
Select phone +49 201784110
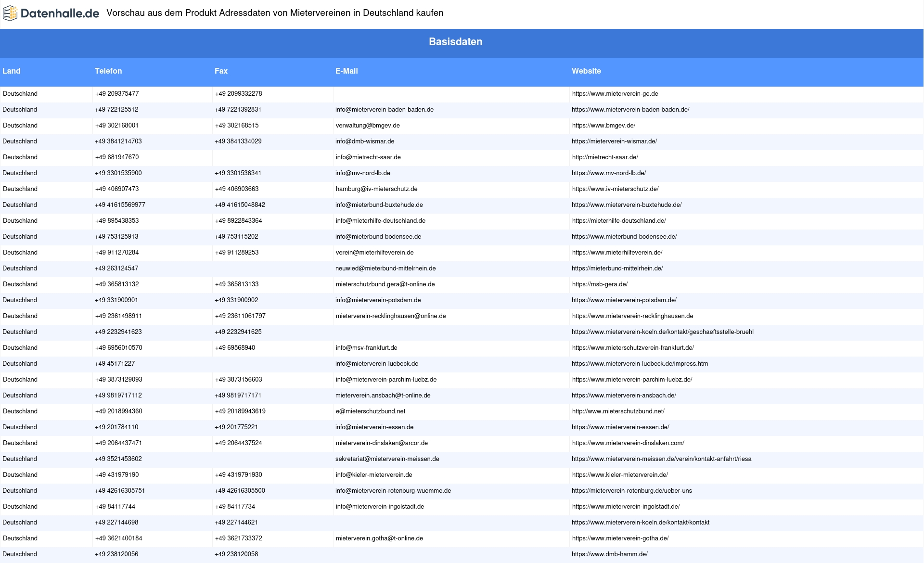(x=116, y=427)
